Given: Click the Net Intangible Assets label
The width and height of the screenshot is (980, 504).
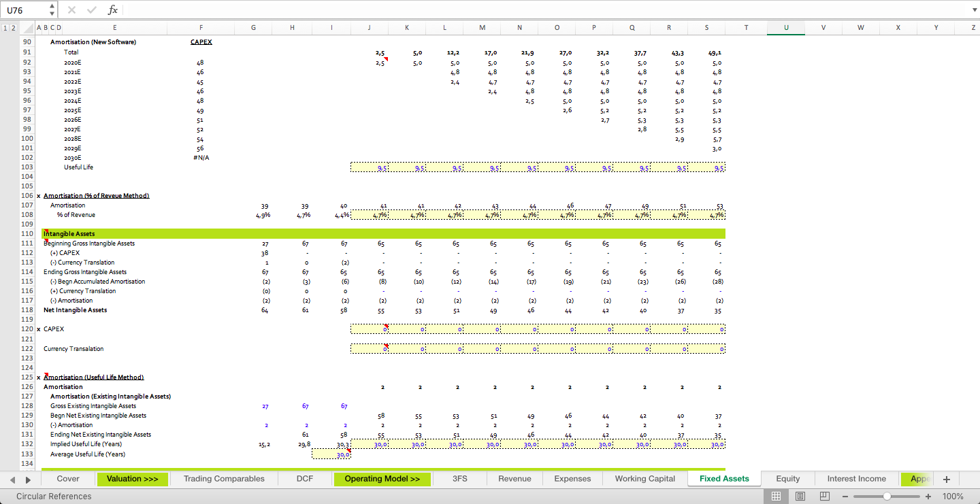Looking at the screenshot, I should click(76, 309).
